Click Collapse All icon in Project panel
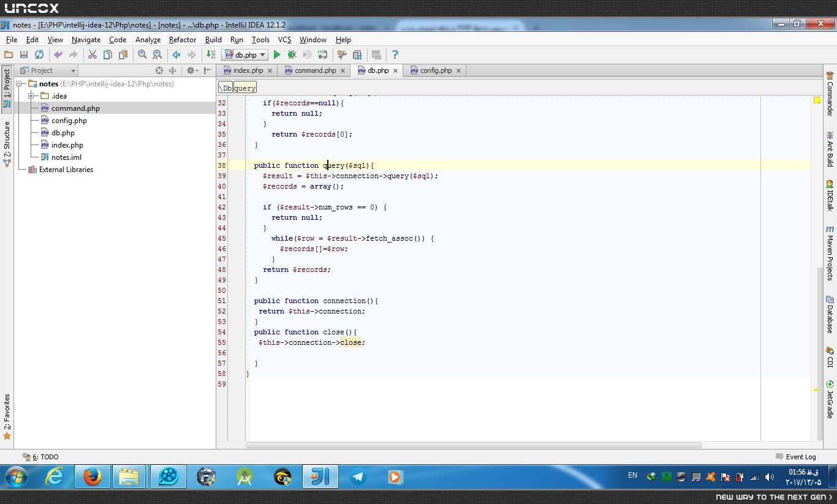Viewport: 837px width, 504px height. [x=172, y=70]
